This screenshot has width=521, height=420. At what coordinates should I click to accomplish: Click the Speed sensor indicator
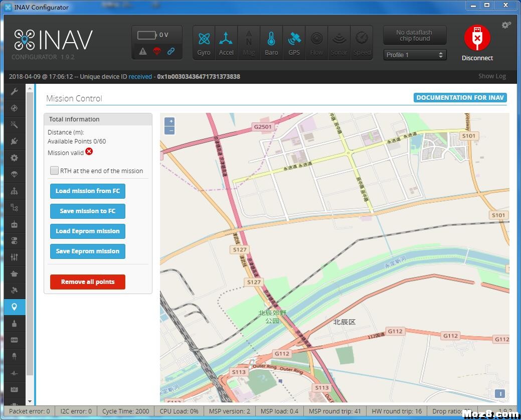click(x=362, y=43)
